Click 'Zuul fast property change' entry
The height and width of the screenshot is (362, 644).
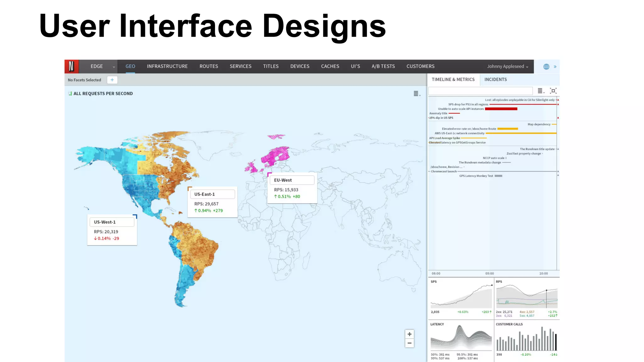(x=524, y=154)
